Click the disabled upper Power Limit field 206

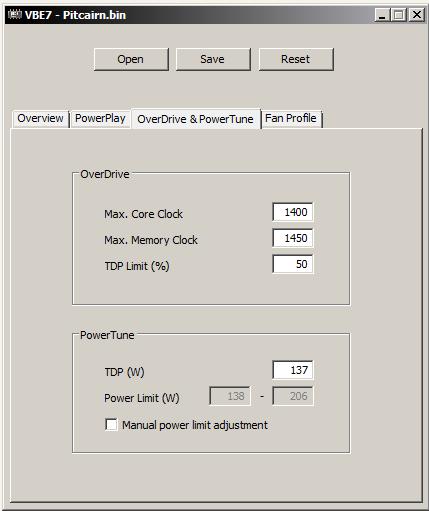293,396
